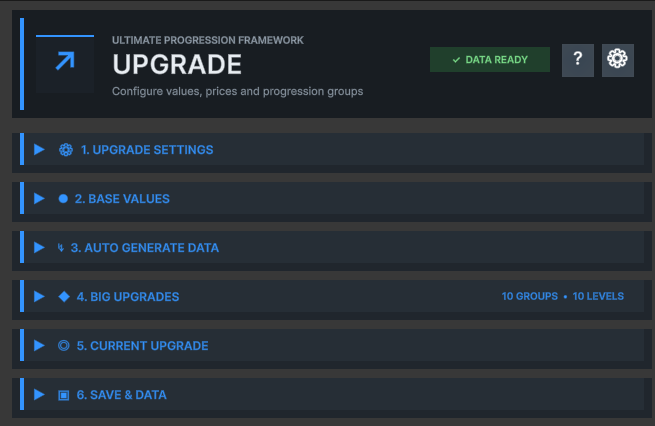Select the '3. AUTO GENERATE DATA' header label
Viewport: 655px width, 426px height.
(x=145, y=248)
